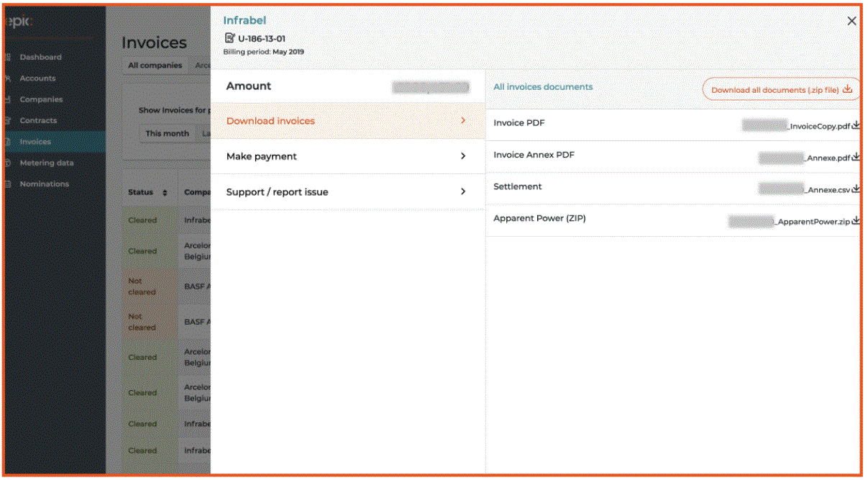Click the _Annexe.pdf file name

(827, 158)
